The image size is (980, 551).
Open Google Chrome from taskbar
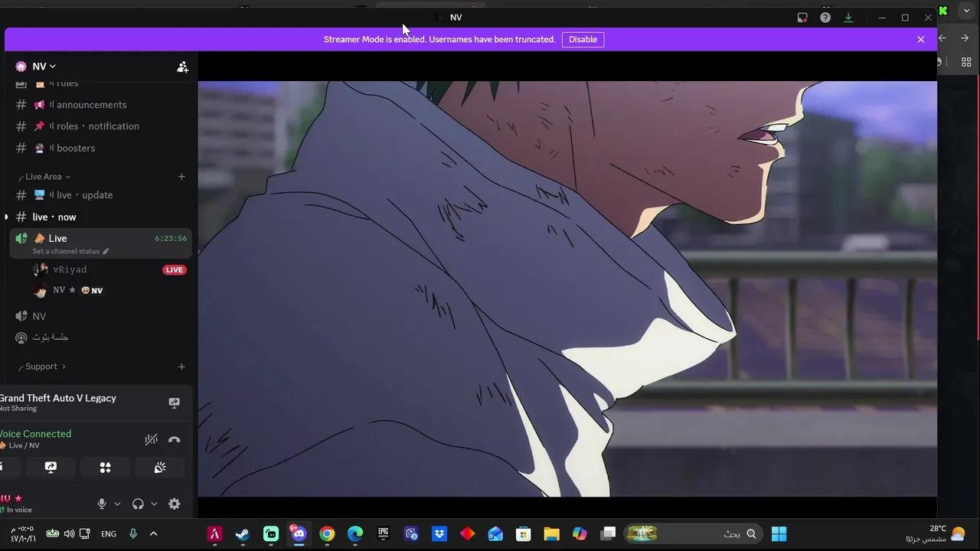(x=327, y=534)
